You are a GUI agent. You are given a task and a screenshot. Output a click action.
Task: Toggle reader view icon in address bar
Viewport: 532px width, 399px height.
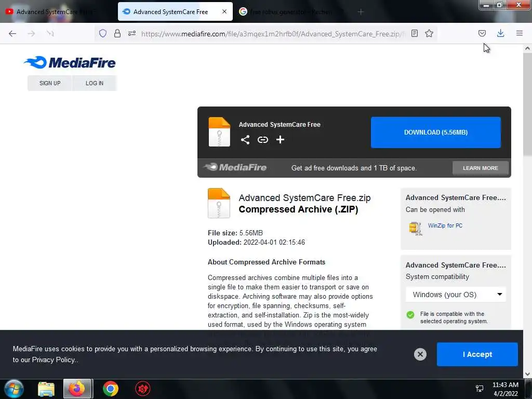point(414,33)
